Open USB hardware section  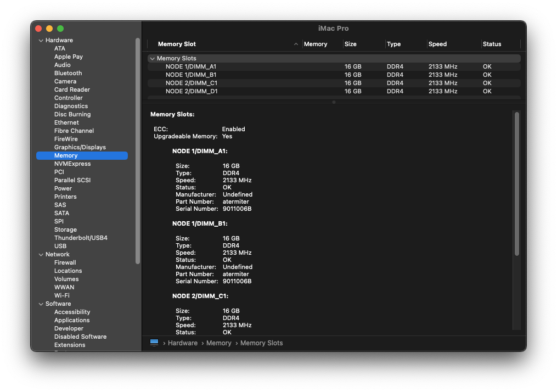(60, 246)
